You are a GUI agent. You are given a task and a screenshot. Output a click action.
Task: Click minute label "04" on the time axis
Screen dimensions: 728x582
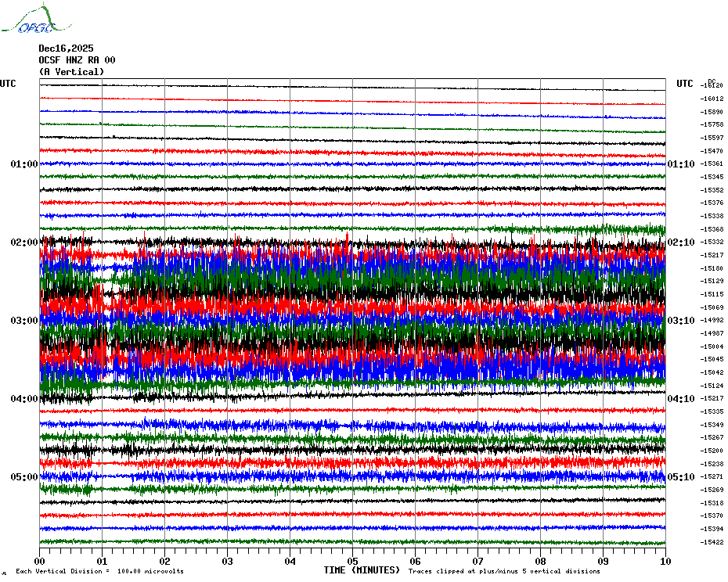tap(290, 561)
